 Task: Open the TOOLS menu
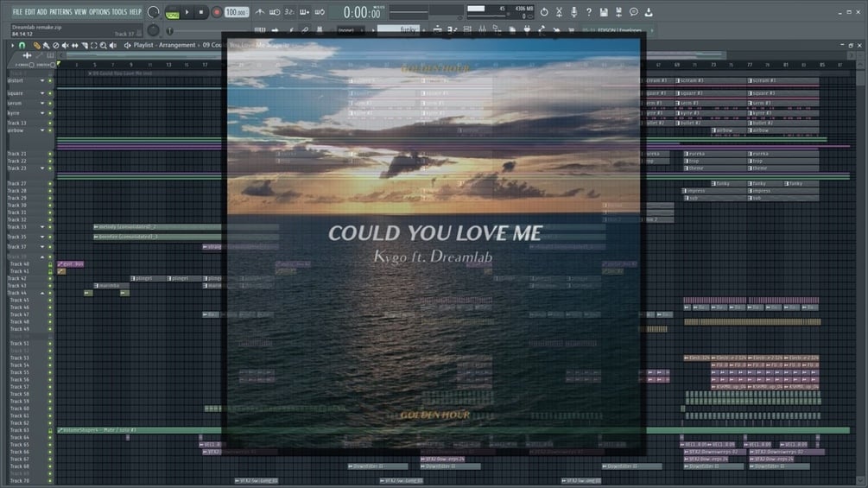(x=119, y=11)
